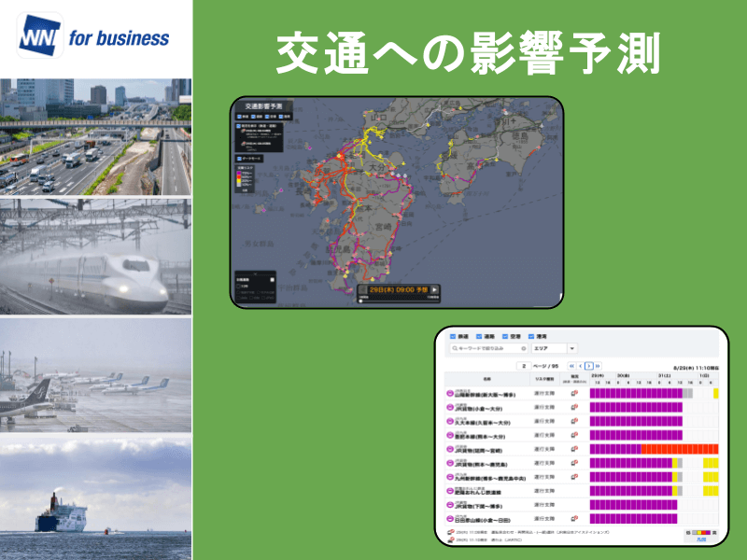Toggle the 鉄道 checkbox in table filter
The image size is (747, 560).
coord(454,335)
